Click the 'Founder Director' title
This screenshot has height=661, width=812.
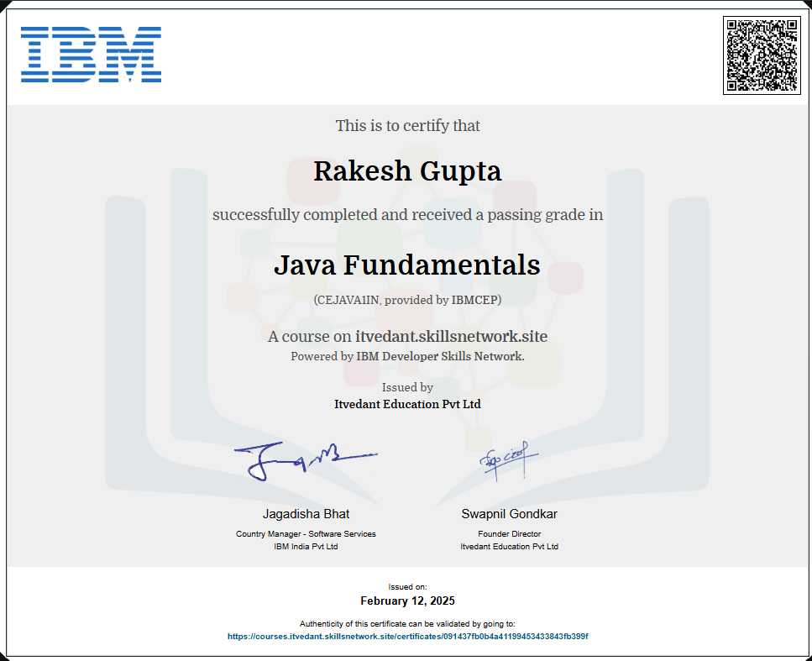tap(510, 533)
